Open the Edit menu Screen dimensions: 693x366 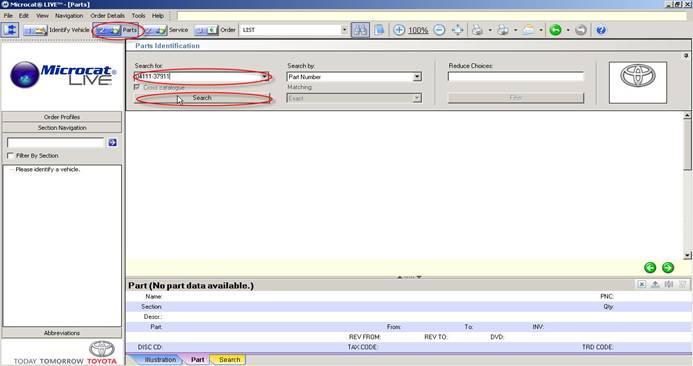(x=24, y=15)
